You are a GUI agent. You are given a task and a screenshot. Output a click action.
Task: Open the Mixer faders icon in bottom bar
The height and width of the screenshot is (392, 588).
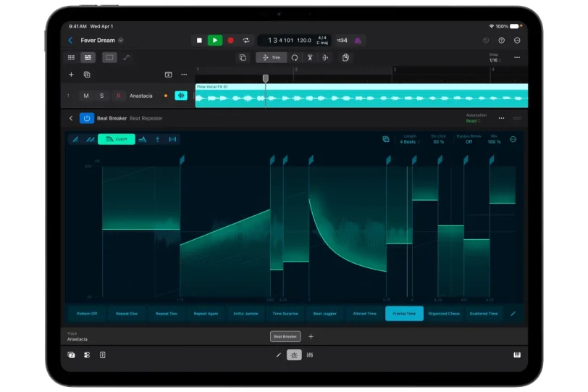(310, 355)
